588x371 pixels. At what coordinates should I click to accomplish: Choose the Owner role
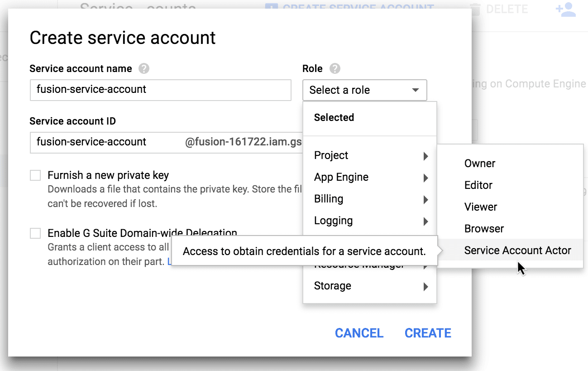click(x=479, y=164)
